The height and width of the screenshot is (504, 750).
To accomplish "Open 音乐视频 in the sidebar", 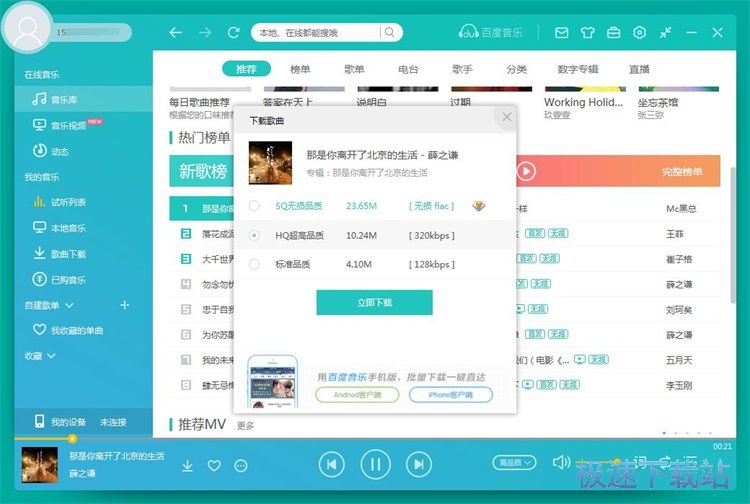I will coord(84,125).
